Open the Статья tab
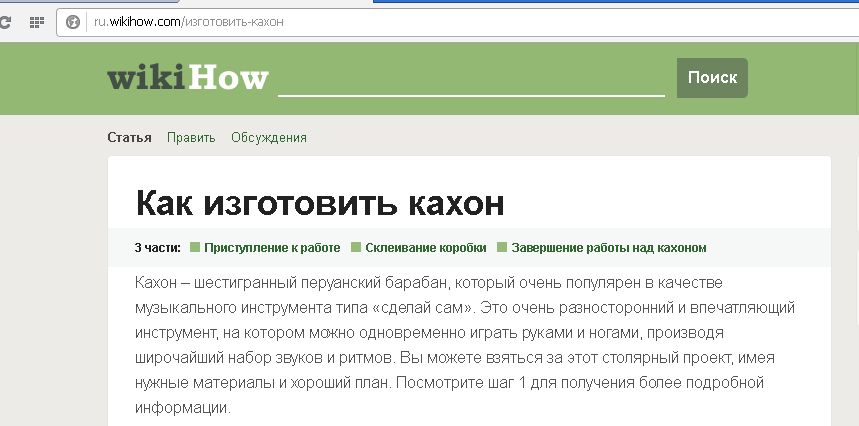 pos(129,137)
